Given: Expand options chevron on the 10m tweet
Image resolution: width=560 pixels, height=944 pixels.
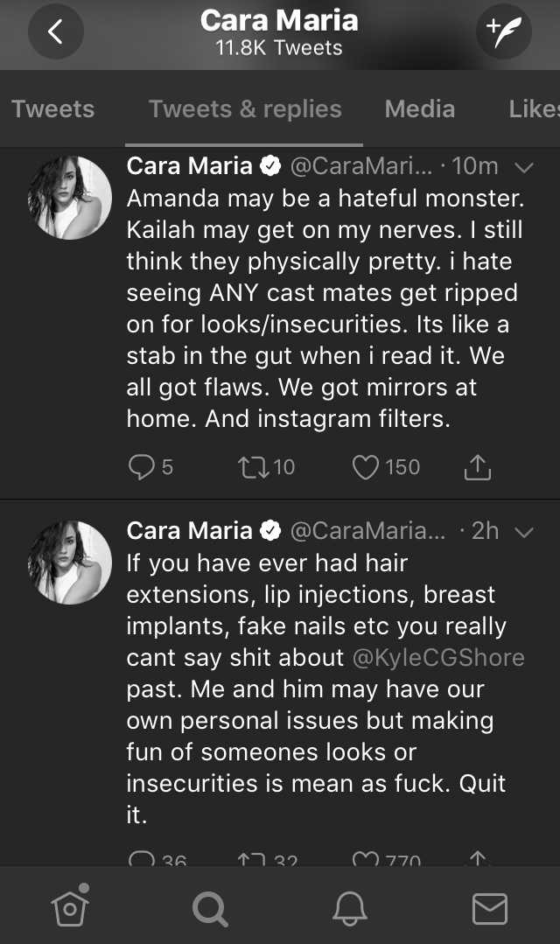Looking at the screenshot, I should point(524,167).
